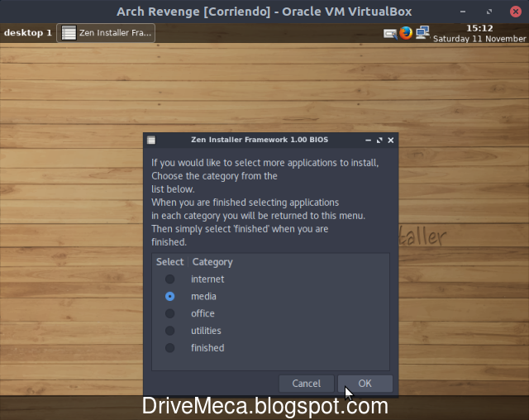Open the dialog's window menu icon
Screen dimensions: 529x420
151,140
